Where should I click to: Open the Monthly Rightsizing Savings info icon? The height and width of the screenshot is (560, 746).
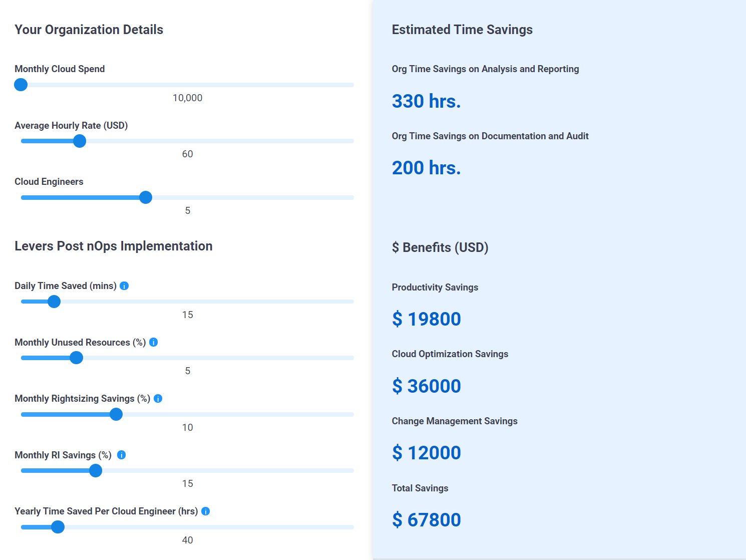point(158,399)
